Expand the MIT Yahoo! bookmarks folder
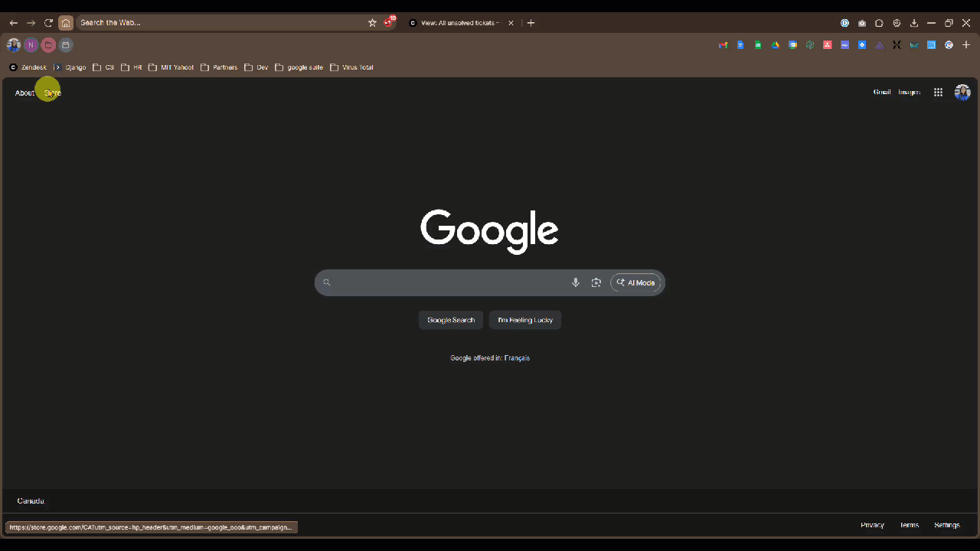Image resolution: width=980 pixels, height=551 pixels. pos(171,67)
